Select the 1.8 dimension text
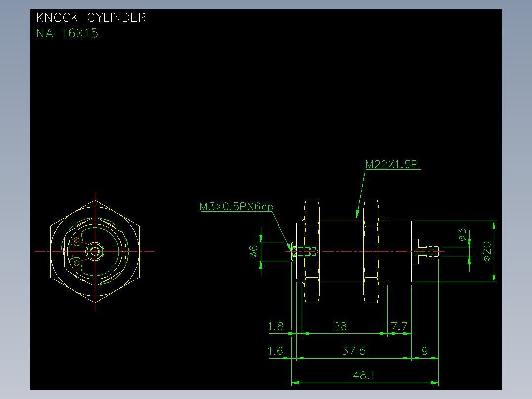 point(276,326)
